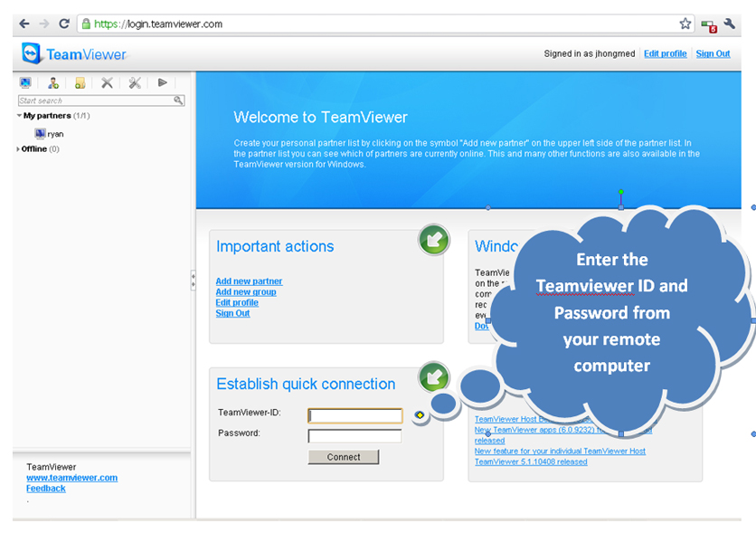Viewport: 756px width, 533px height.
Task: Open the wrench and screwdriver properties icon
Action: [x=134, y=82]
